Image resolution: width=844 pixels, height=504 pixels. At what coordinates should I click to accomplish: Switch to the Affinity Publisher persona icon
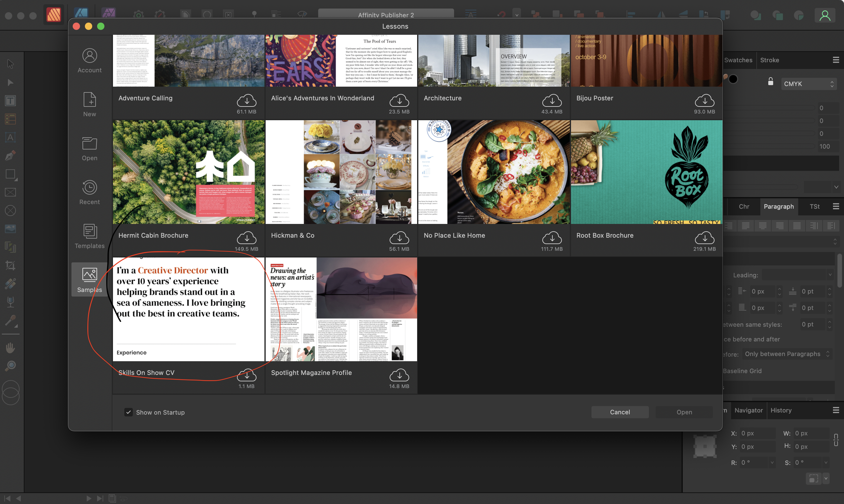(x=54, y=15)
